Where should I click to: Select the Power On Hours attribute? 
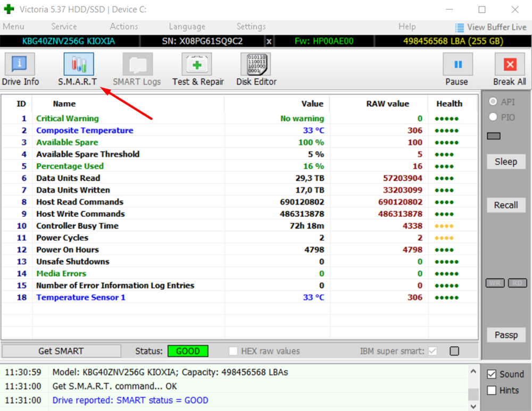(68, 249)
